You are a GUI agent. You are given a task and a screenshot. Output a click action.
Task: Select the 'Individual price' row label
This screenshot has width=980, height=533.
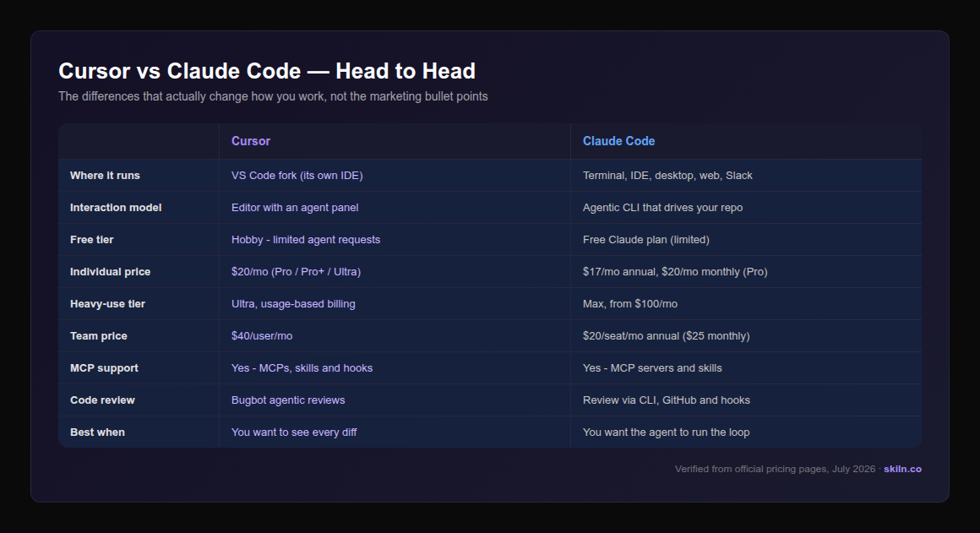click(110, 272)
